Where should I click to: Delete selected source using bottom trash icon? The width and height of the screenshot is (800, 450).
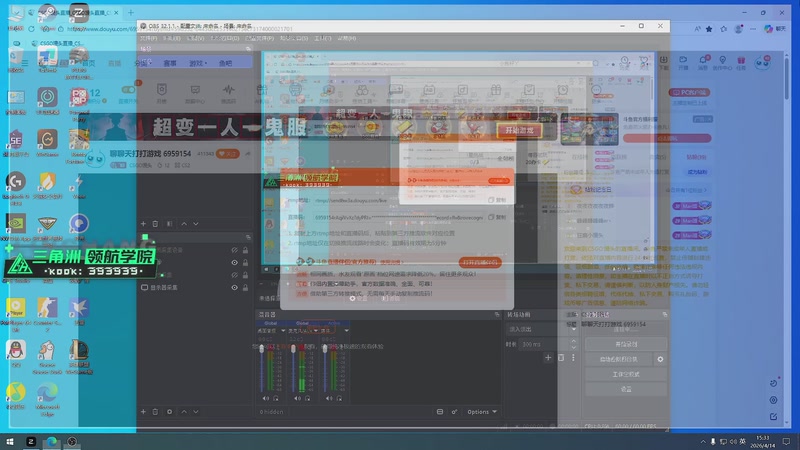click(x=156, y=412)
